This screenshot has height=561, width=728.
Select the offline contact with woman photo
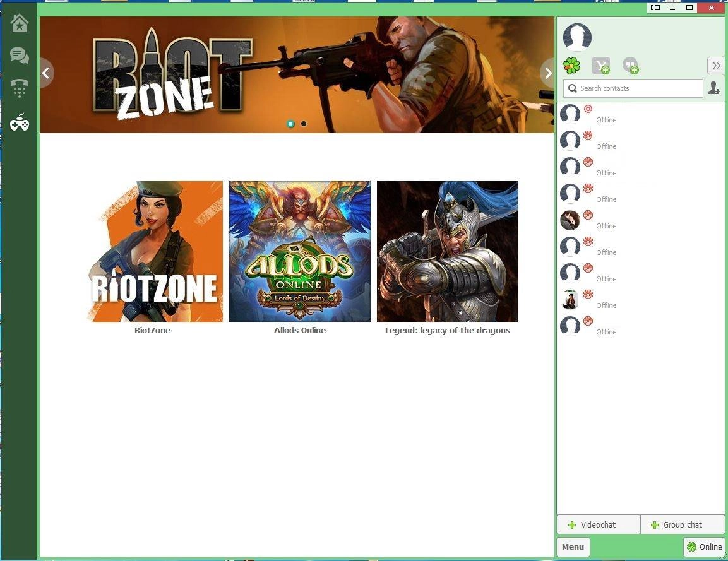coord(641,220)
